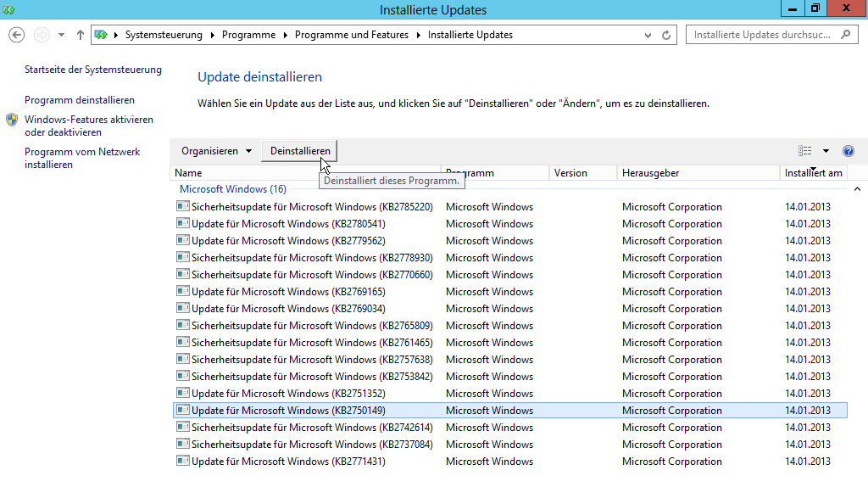Click the control panel icon in address bar
Image resolution: width=868 pixels, height=487 pixels.
[102, 35]
